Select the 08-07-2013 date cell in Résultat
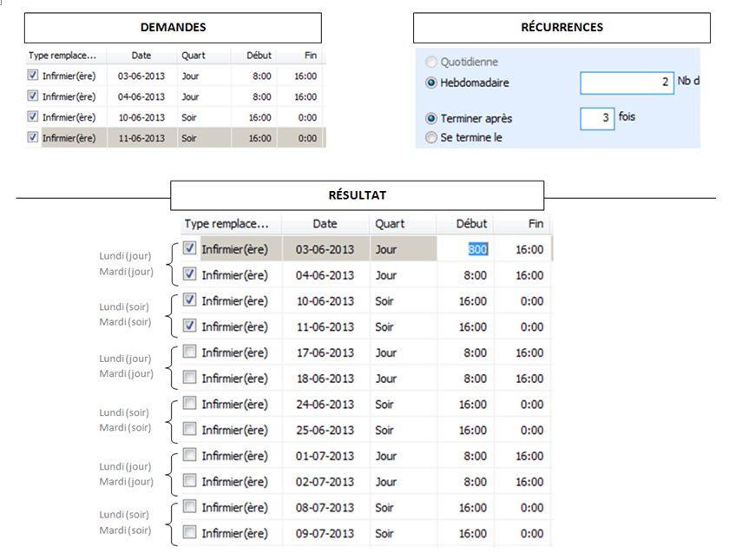Screen dimensions: 729x560 [x=325, y=508]
